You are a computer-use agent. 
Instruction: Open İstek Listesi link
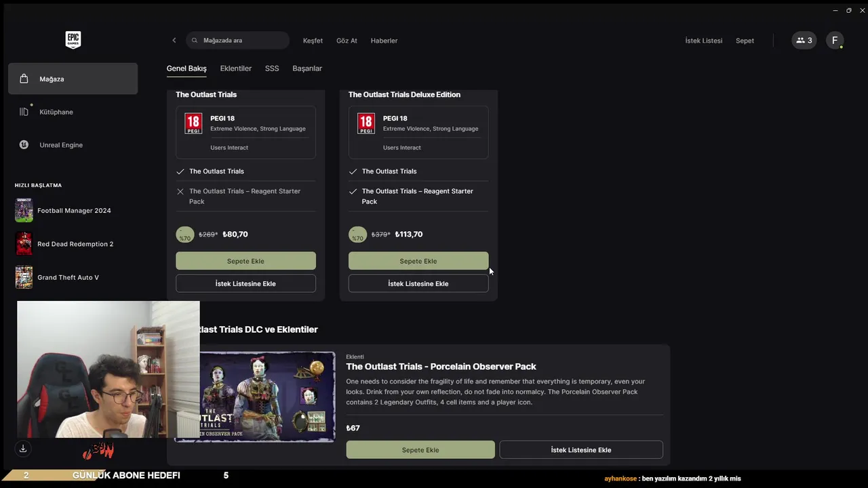point(703,41)
